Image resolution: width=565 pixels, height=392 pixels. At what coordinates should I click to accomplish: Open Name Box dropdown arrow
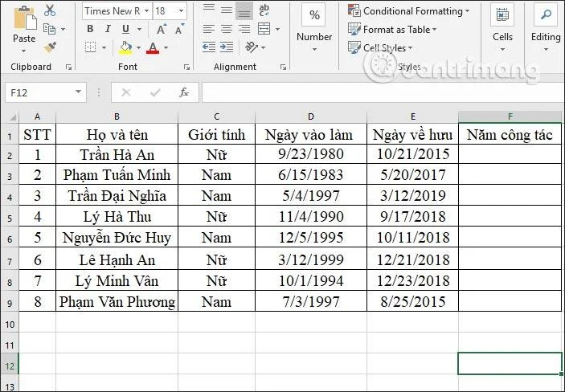click(x=78, y=92)
